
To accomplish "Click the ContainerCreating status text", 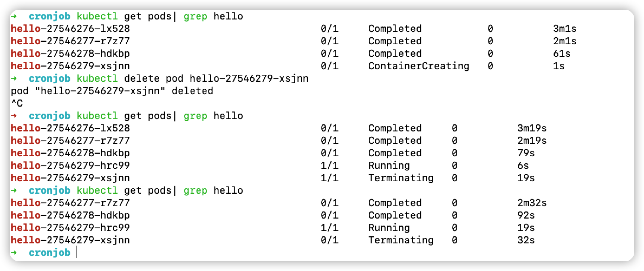I will [418, 66].
